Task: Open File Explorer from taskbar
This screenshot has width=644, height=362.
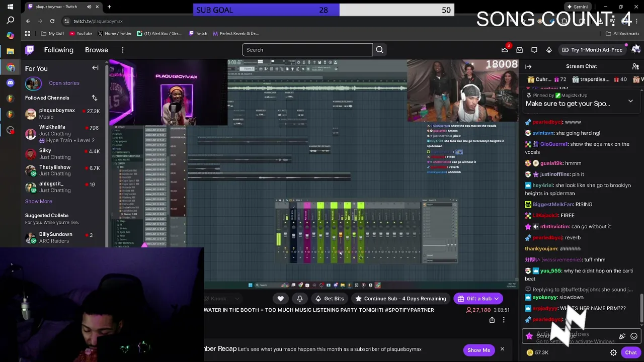Action: 10,51
